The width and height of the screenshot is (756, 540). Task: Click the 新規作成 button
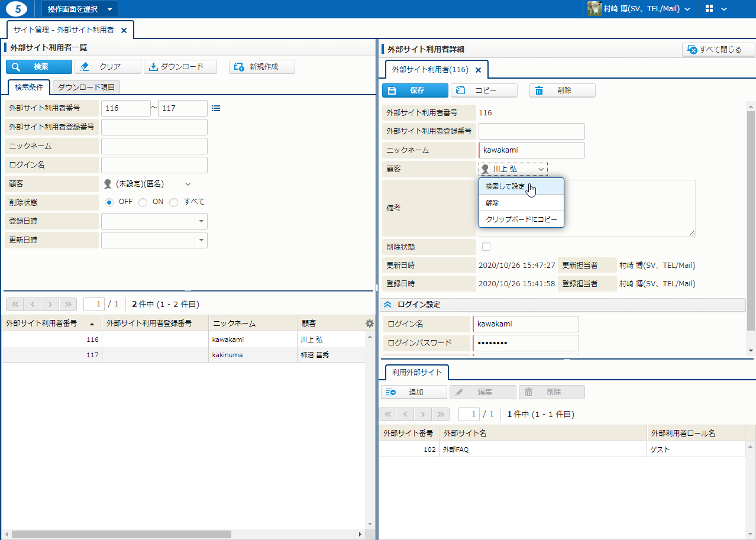click(x=262, y=67)
